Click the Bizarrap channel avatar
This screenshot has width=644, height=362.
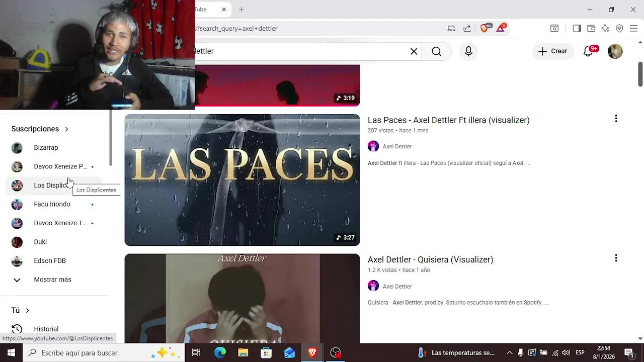pyautogui.click(x=17, y=148)
